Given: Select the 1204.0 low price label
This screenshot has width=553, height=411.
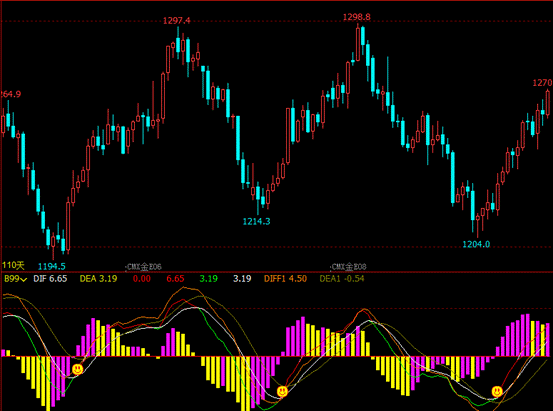Looking at the screenshot, I should [x=476, y=244].
